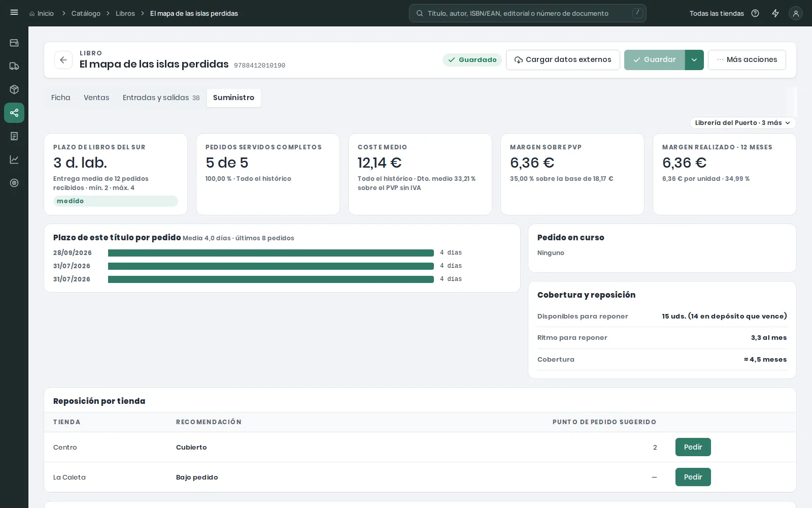
Task: Click the 'Bajo pedido' recommendation for La Caleta
Action: point(197,478)
